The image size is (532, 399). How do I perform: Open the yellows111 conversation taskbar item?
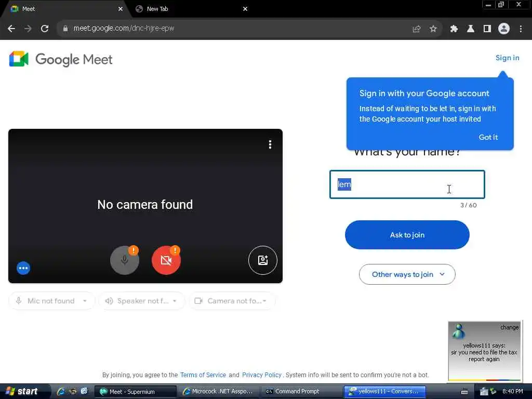[385, 392]
